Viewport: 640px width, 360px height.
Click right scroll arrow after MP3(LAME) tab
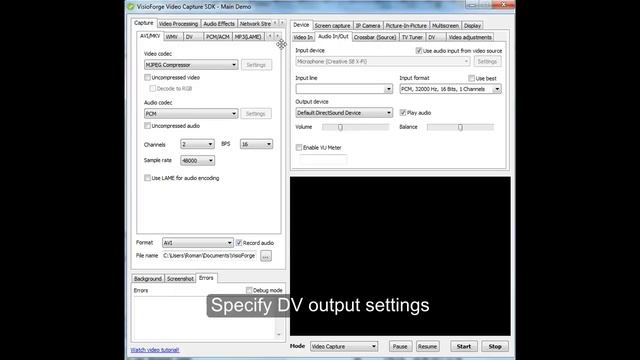pyautogui.click(x=277, y=36)
